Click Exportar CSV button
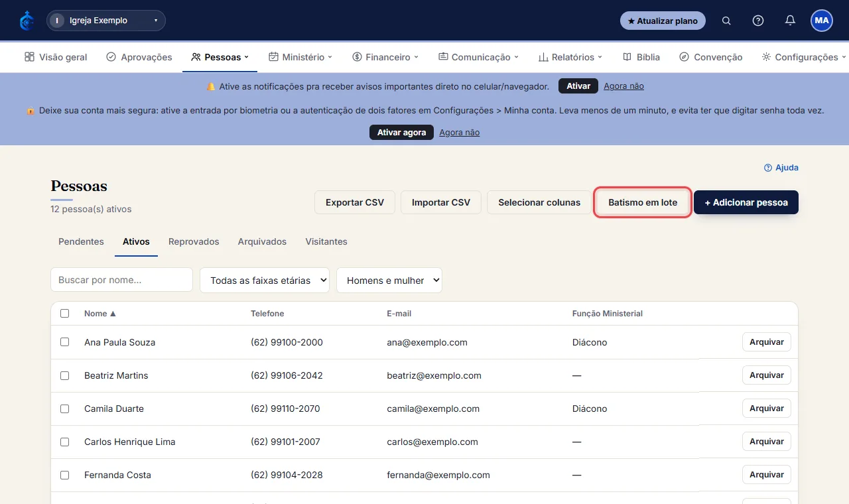Viewport: 849px width, 504px height. tap(355, 202)
